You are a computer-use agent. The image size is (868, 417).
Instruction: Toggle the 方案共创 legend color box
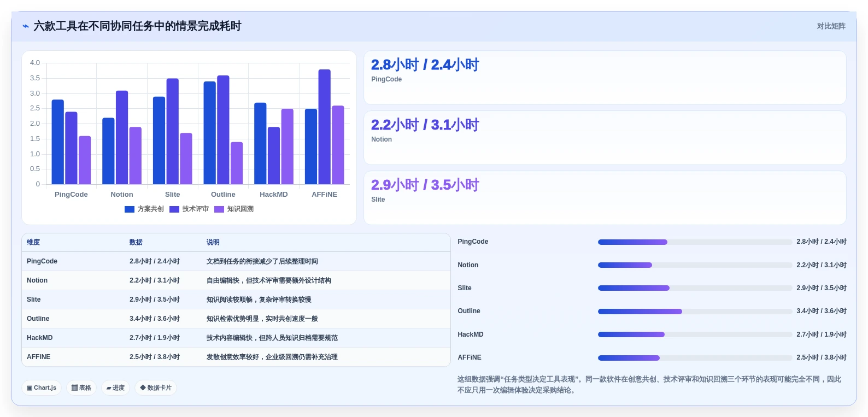(x=130, y=209)
